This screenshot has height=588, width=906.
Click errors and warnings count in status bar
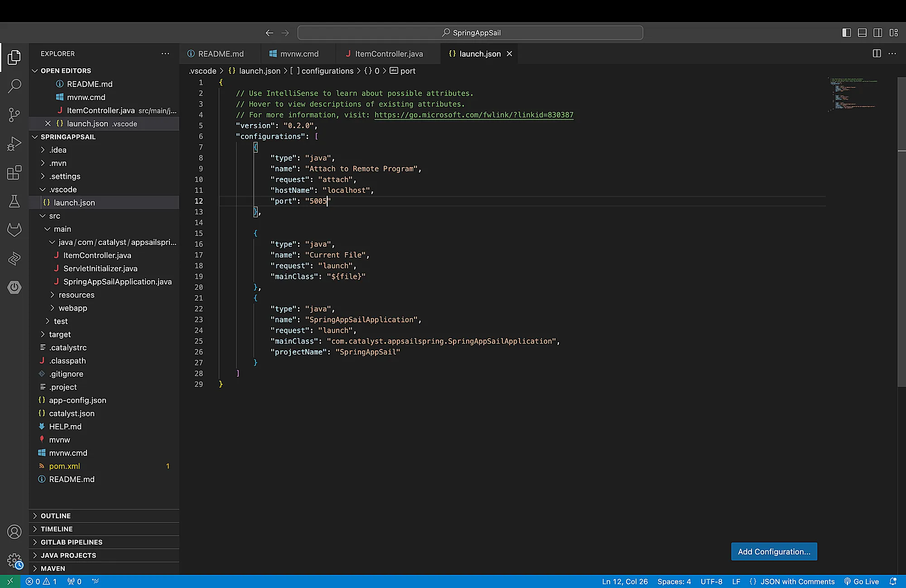tap(41, 581)
